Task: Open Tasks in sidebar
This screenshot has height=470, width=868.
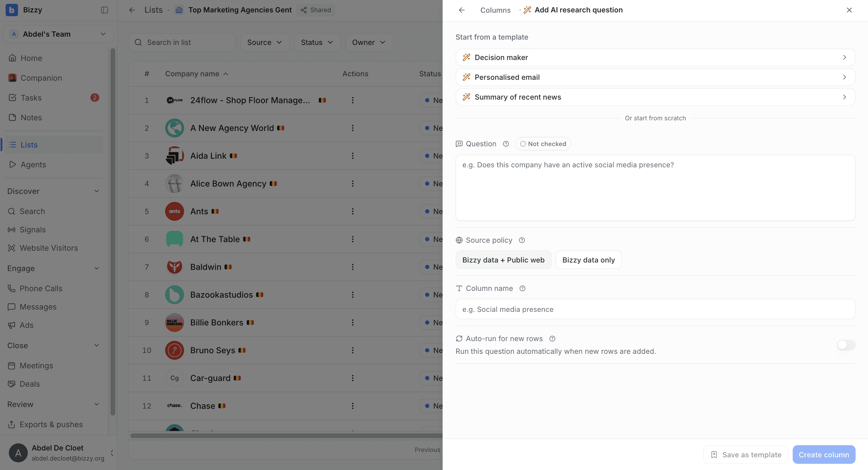Action: [x=54, y=98]
